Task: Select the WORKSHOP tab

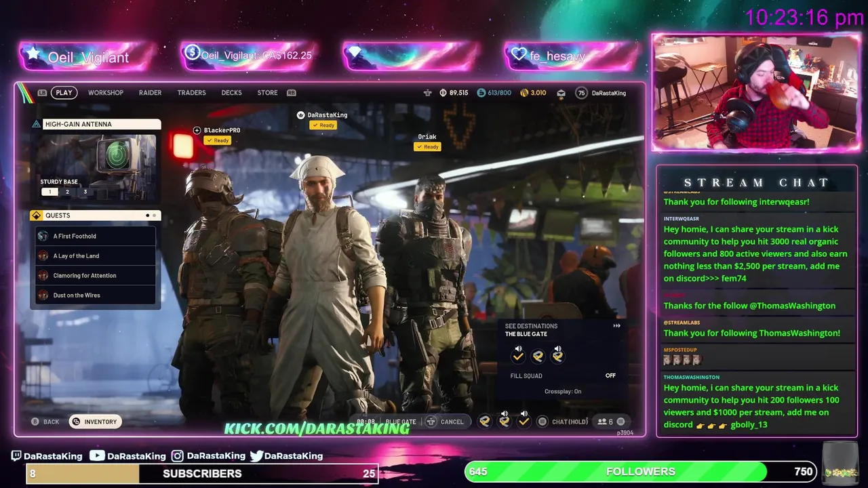Action: [x=105, y=93]
